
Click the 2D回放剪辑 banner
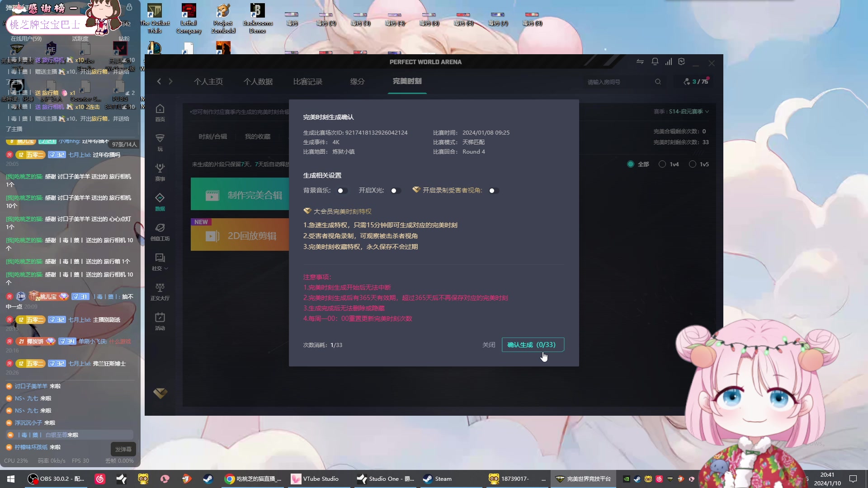240,235
